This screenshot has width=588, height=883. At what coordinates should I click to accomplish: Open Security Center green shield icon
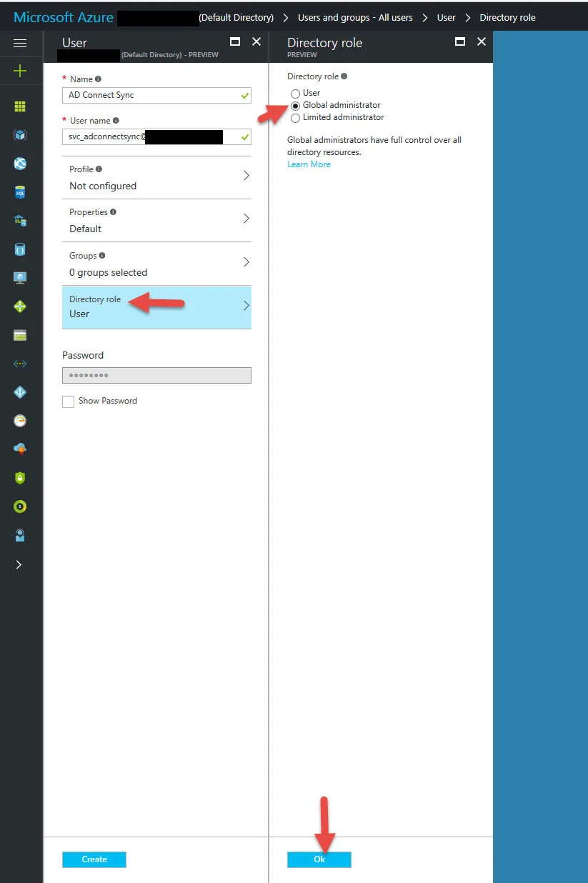point(20,478)
